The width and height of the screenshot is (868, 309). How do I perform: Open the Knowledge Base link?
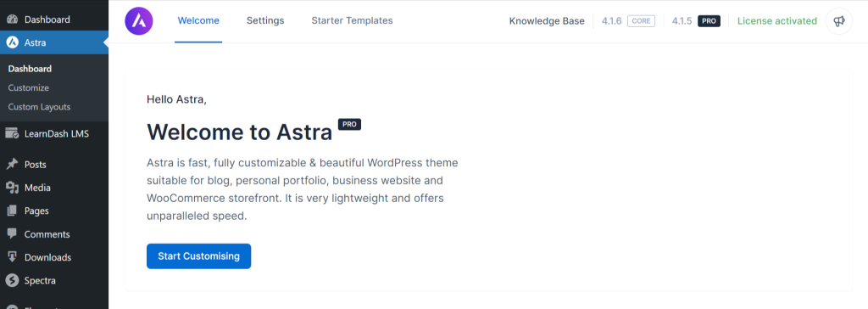coord(547,21)
